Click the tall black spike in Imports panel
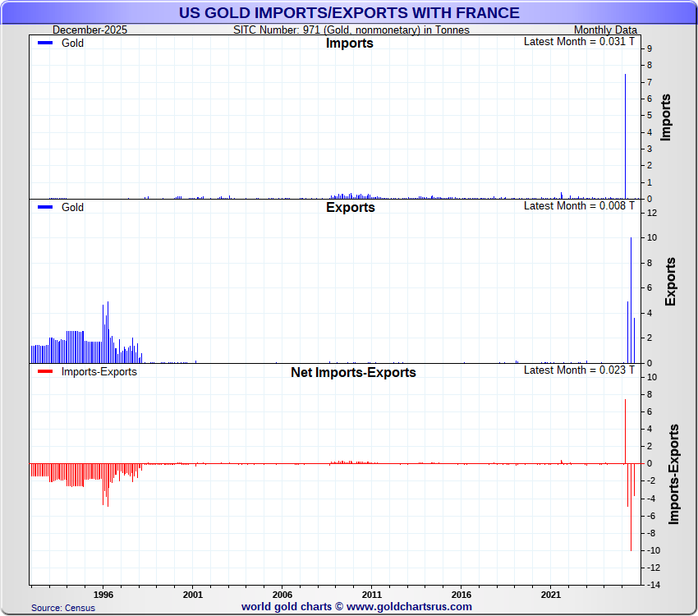 625,131
